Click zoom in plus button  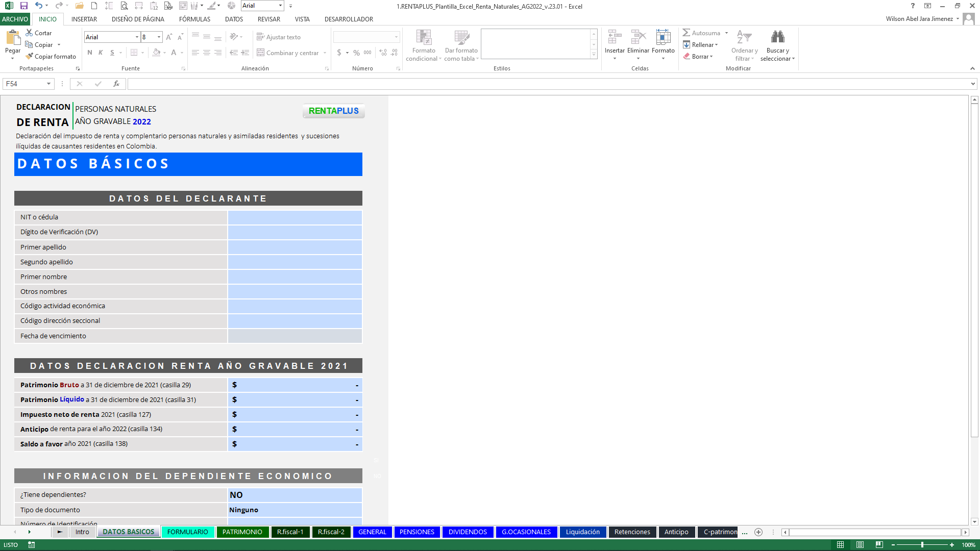click(x=952, y=545)
